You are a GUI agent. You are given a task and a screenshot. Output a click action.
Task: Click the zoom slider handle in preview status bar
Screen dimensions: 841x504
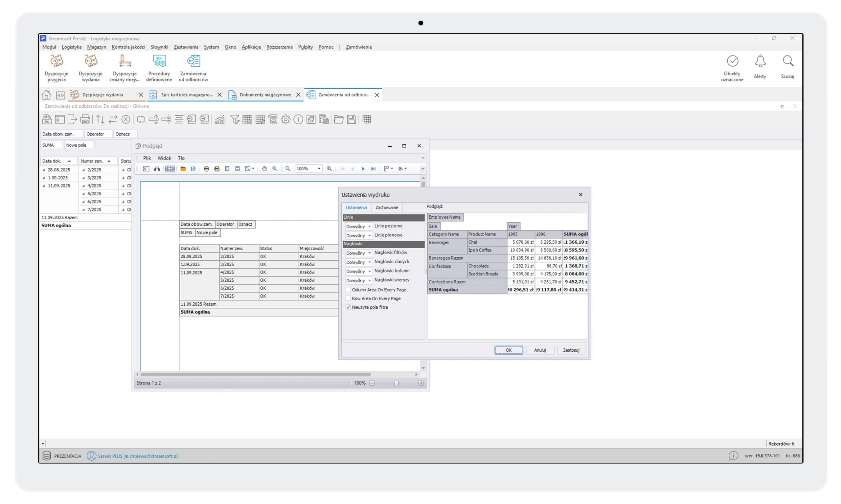point(396,383)
